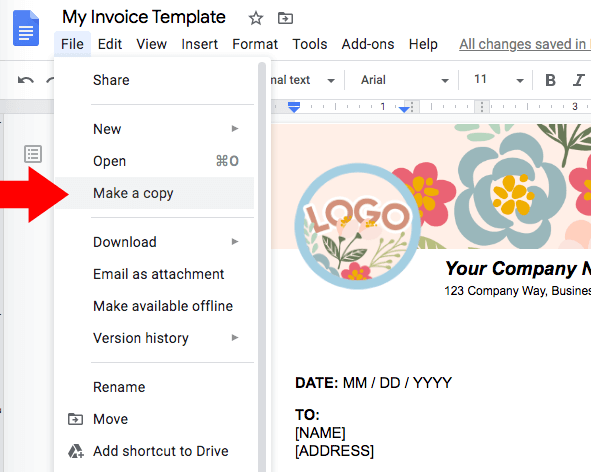Open the Format menu

click(x=255, y=44)
